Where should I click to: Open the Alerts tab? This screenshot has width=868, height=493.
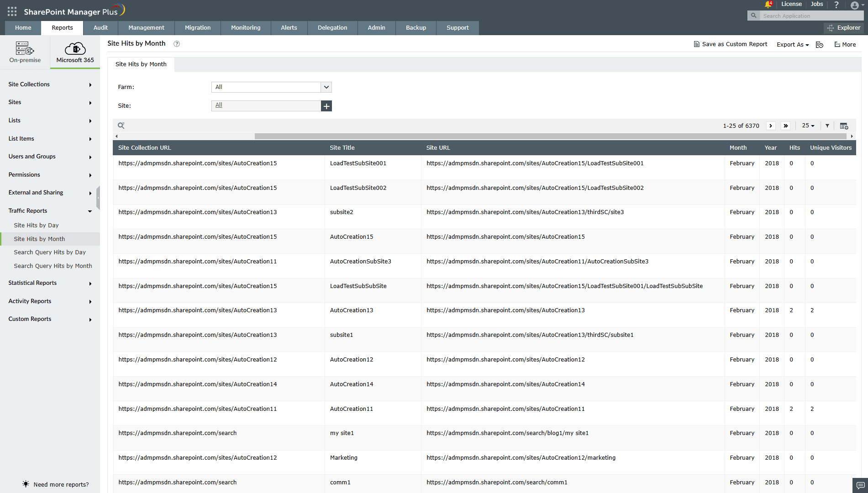[289, 28]
